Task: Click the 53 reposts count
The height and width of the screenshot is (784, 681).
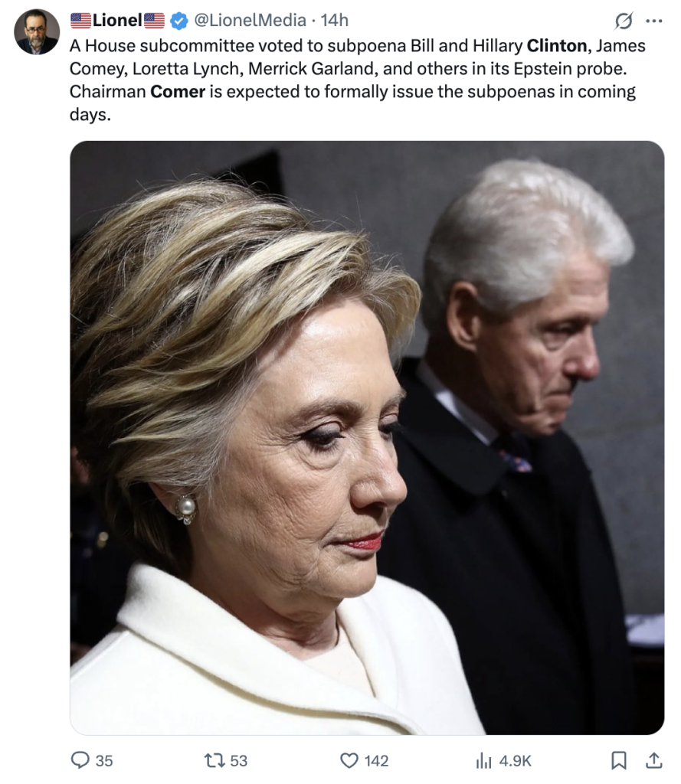Action: (239, 760)
